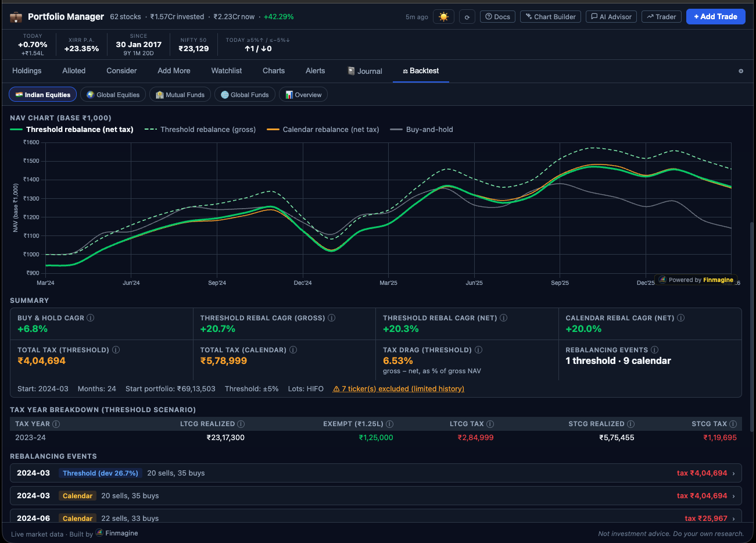Open Docs via the question mark icon
756x543 pixels.
pos(490,16)
